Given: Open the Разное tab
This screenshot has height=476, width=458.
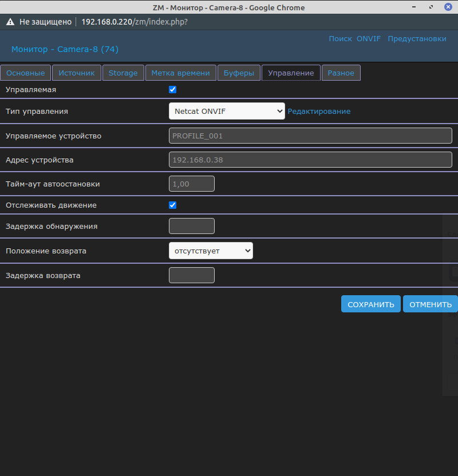Looking at the screenshot, I should [341, 73].
